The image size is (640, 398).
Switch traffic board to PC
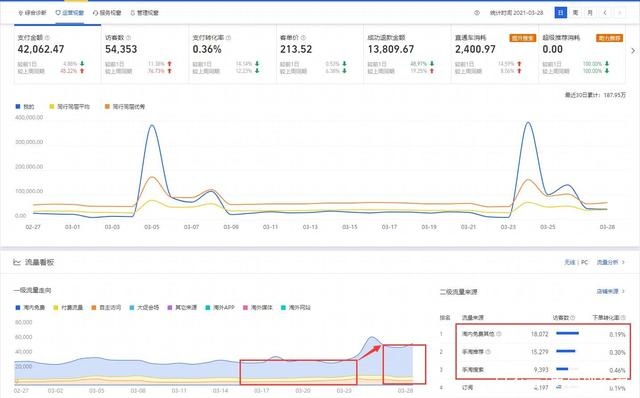[x=584, y=262]
